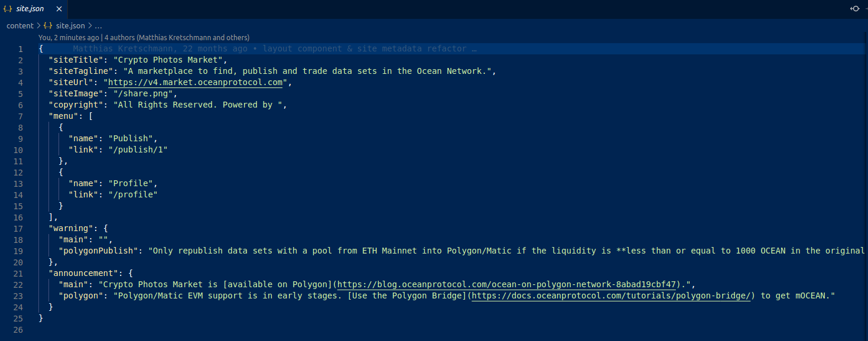Click the JSON icon in the breadcrumb
The image size is (868, 341).
pos(48,26)
